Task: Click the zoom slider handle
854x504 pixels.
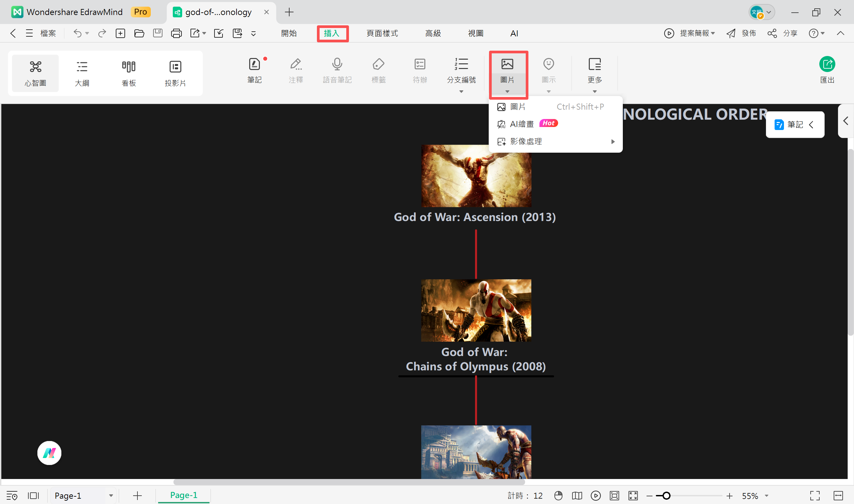Action: pyautogui.click(x=666, y=496)
